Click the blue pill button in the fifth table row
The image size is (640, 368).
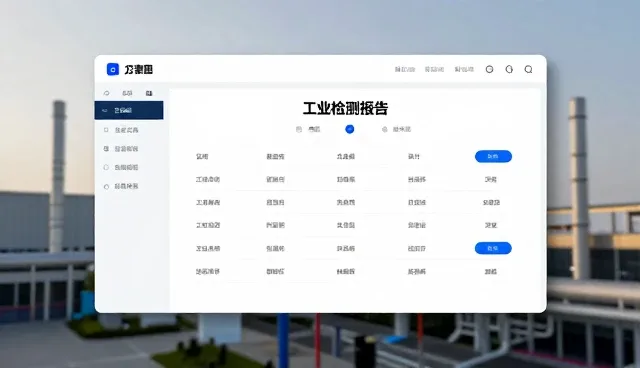pyautogui.click(x=493, y=248)
